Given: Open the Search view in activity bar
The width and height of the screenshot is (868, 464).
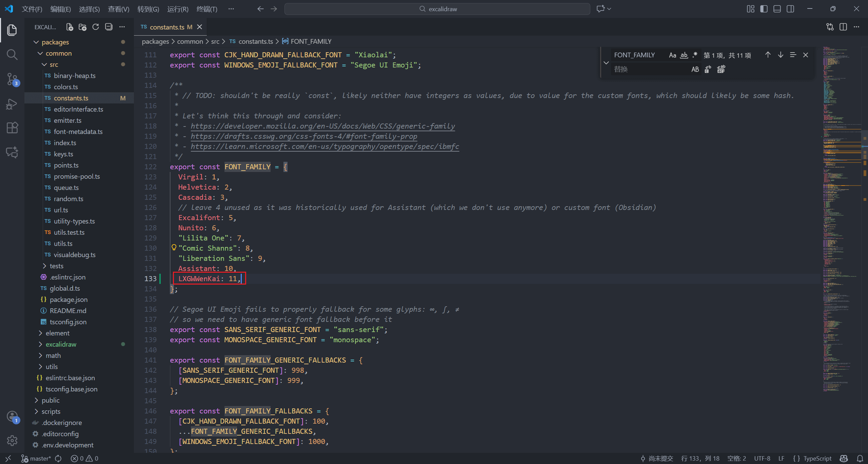Looking at the screenshot, I should click(12, 54).
